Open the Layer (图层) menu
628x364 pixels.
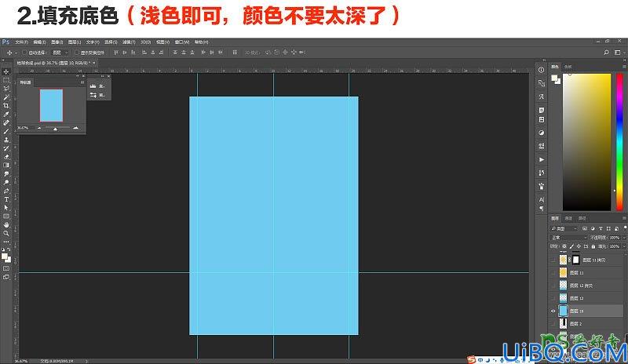click(75, 42)
